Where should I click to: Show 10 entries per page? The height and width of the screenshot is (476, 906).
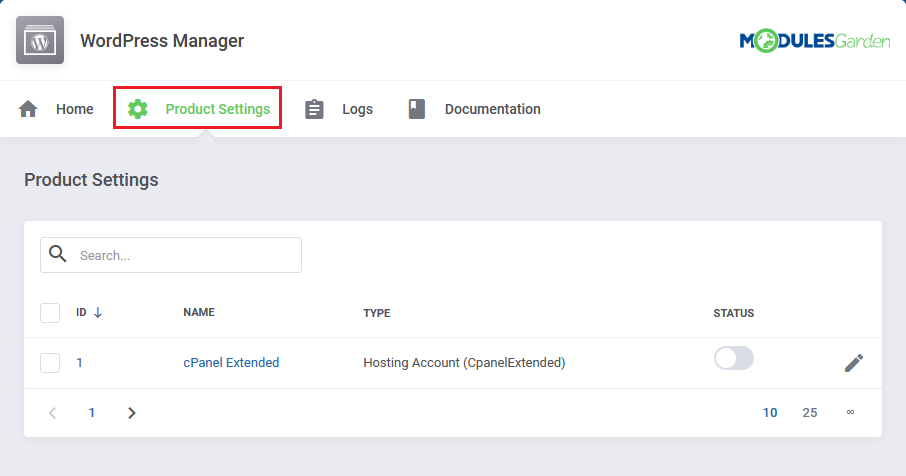[x=770, y=412]
